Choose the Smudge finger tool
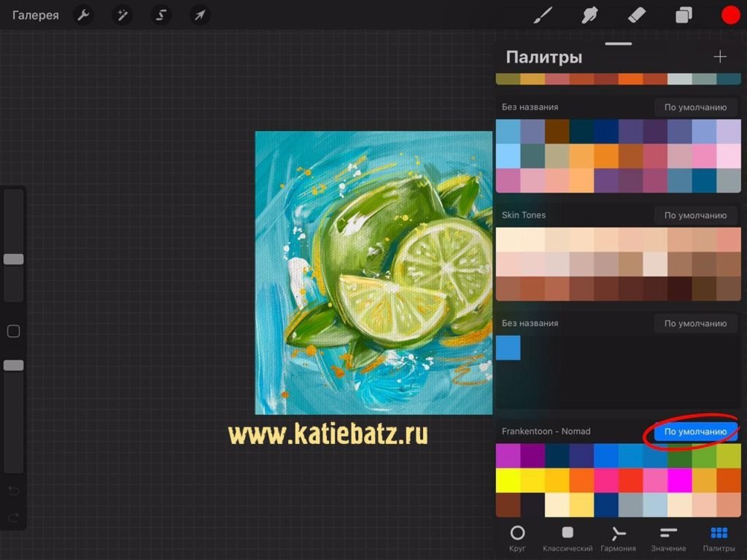This screenshot has width=747, height=560. click(x=589, y=15)
